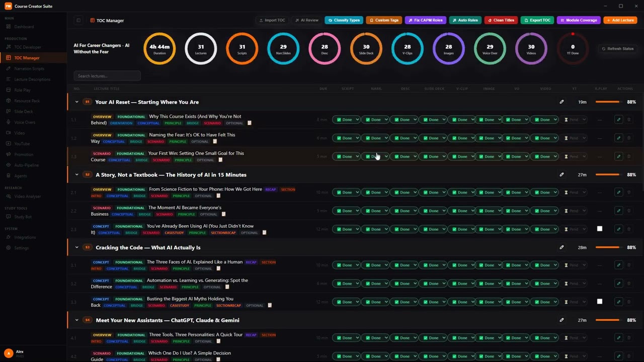
Task: Click the Voice Overs sidebar icon
Action: pos(9,122)
